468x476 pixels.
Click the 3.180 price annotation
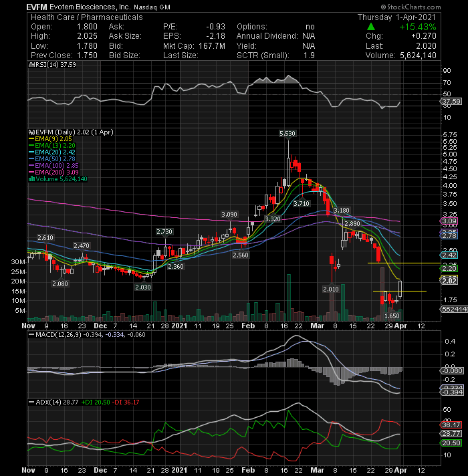[342, 211]
